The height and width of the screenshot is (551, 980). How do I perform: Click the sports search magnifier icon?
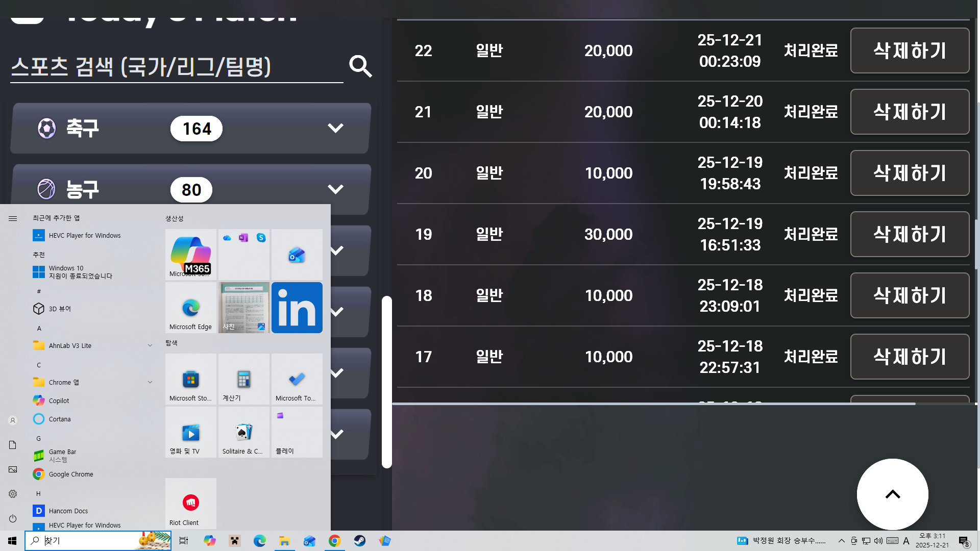(x=360, y=66)
